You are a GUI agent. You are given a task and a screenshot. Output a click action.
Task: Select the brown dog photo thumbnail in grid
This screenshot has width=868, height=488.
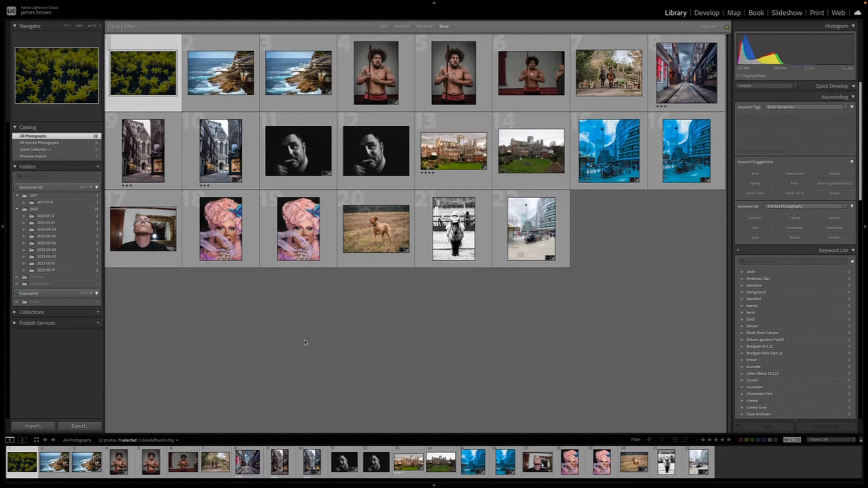pos(376,228)
